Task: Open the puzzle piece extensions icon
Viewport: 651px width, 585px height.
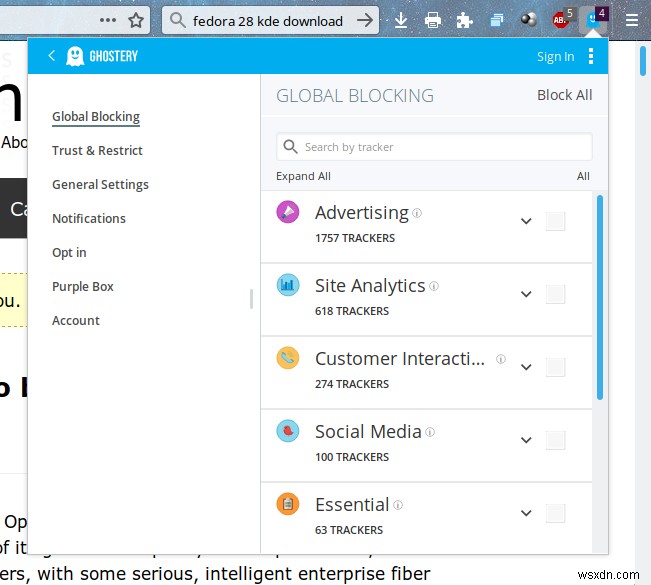Action: pyautogui.click(x=464, y=20)
